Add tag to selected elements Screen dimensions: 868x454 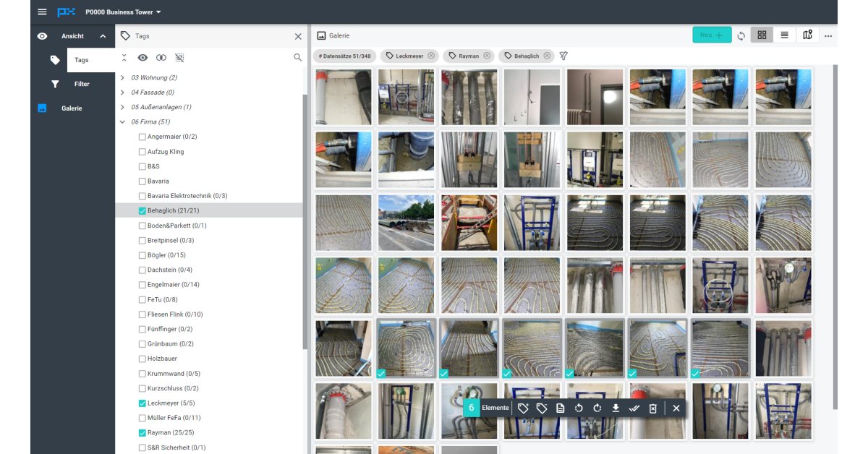(523, 408)
